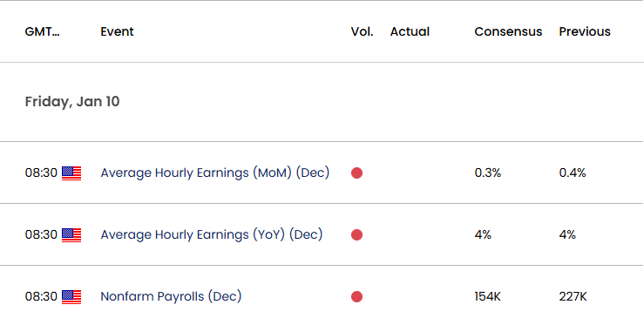The width and height of the screenshot is (644, 325).
Task: Select the GMT time zone column header
Action: click(x=43, y=31)
